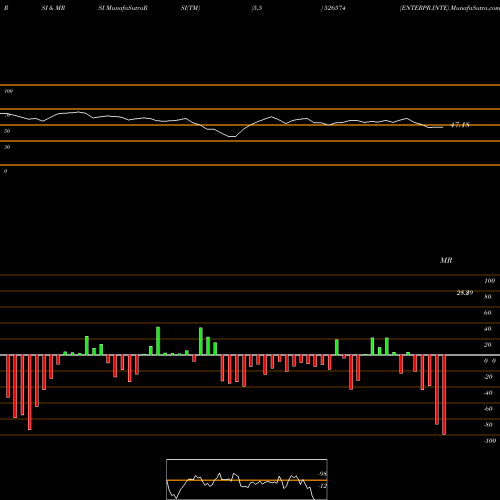Click the '20' label on MR axis
This screenshot has height=500, width=500.
coord(488,345)
